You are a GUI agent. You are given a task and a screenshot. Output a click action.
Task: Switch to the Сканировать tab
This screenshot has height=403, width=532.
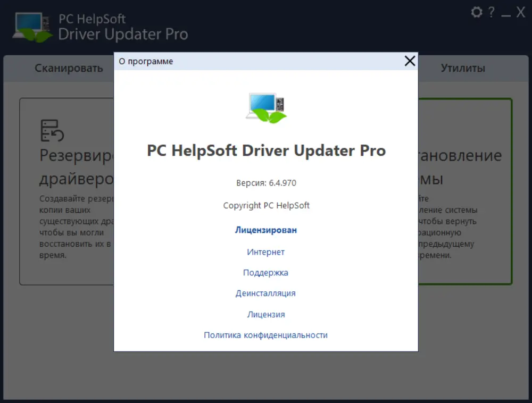click(69, 68)
